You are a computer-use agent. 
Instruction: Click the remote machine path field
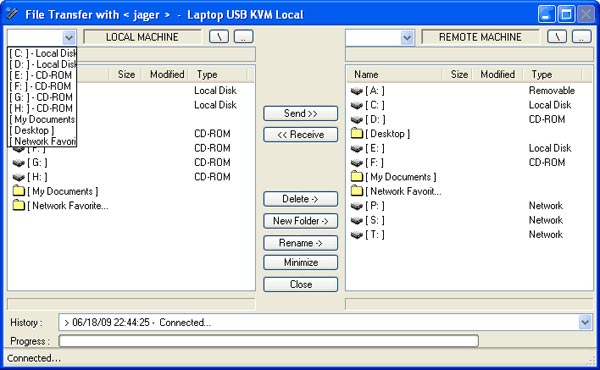point(470,55)
